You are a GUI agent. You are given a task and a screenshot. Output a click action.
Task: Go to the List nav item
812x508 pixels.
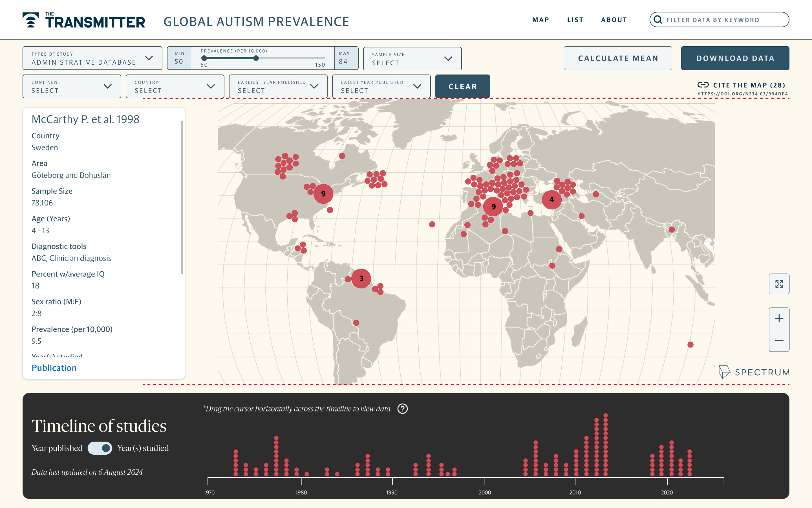575,20
